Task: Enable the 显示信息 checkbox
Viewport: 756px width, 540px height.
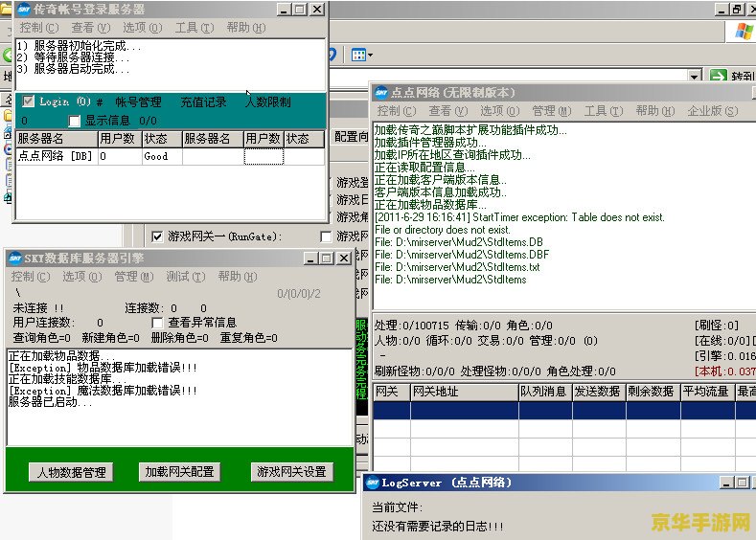Action: [74, 121]
